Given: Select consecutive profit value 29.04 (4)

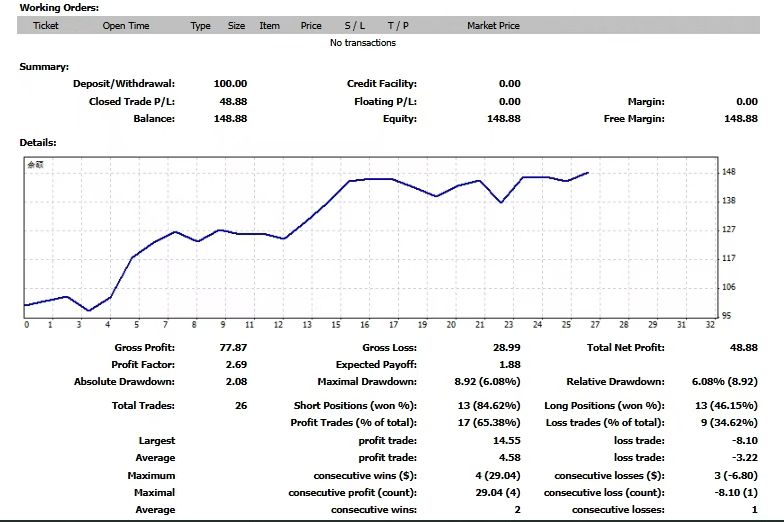Looking at the screenshot, I should (x=498, y=492).
